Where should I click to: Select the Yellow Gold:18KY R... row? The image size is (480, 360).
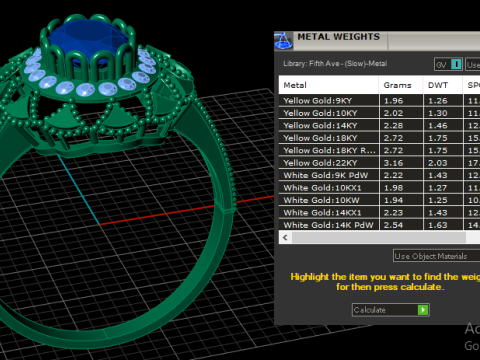click(x=379, y=150)
